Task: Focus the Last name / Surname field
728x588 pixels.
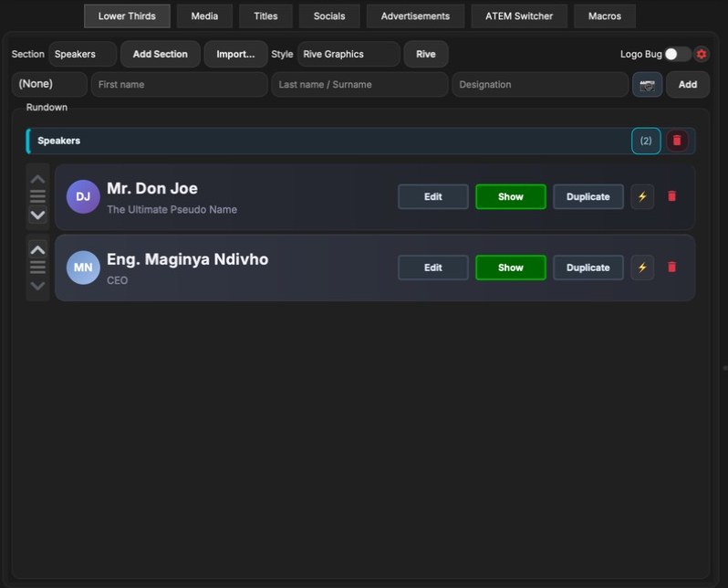Action: tap(359, 85)
